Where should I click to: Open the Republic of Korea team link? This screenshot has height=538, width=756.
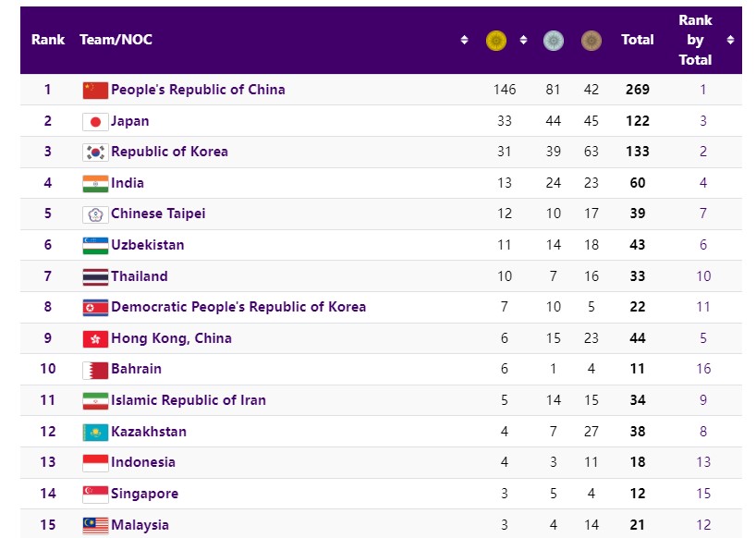(169, 152)
